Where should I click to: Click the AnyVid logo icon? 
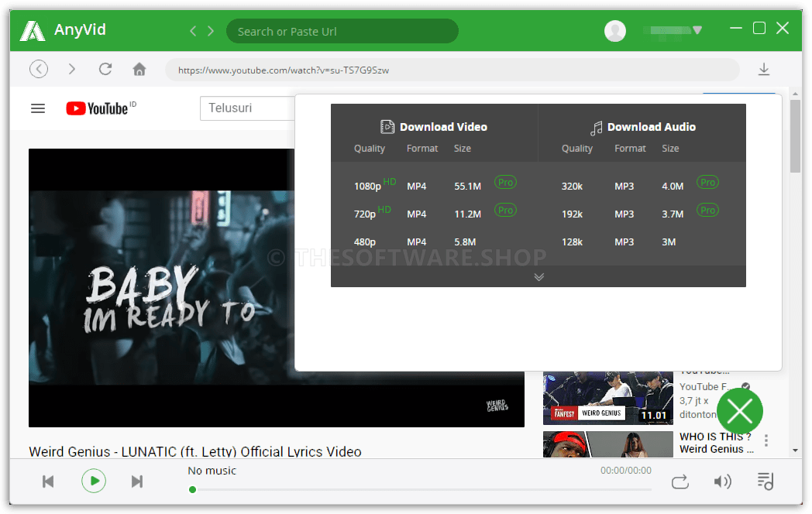pos(32,30)
